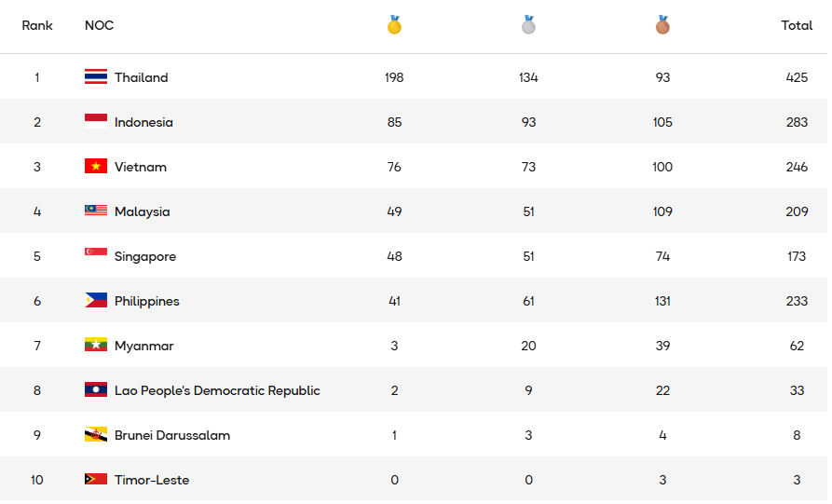Image resolution: width=832 pixels, height=504 pixels.
Task: Click the Philippines flag icon
Action: 96,301
